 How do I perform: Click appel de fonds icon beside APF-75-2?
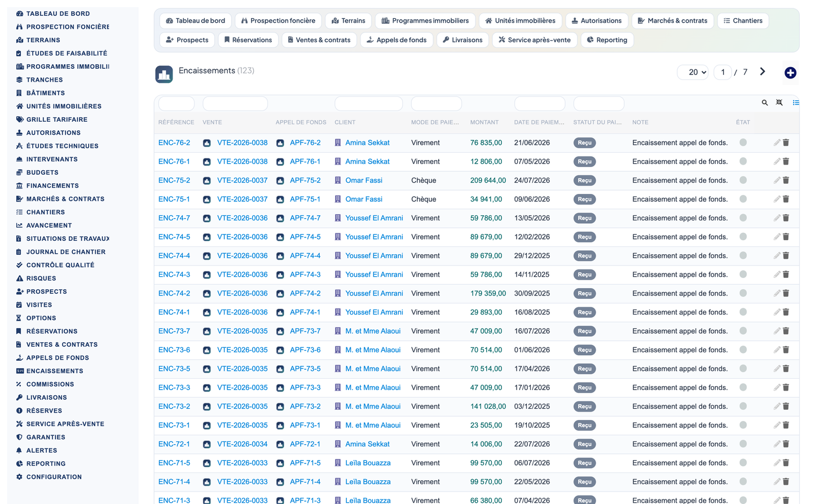[x=280, y=180]
